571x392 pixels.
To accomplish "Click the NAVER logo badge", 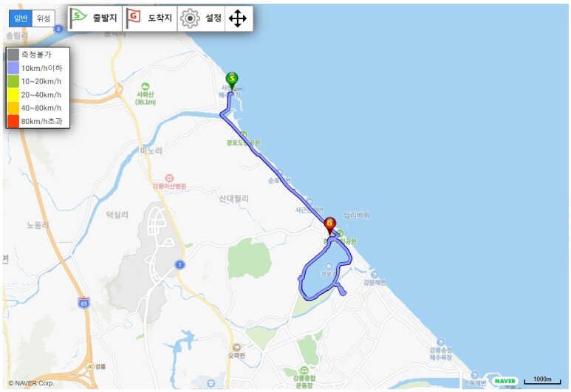I will coord(505,381).
